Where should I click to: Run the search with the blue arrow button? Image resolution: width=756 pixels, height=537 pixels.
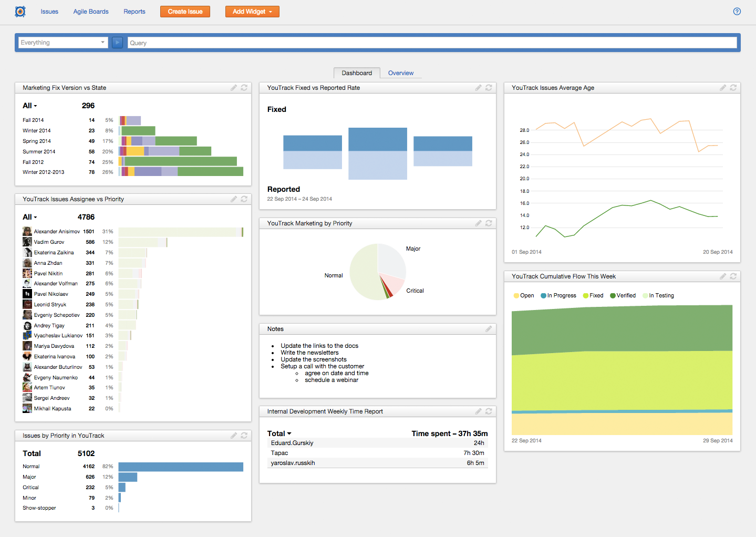[118, 43]
